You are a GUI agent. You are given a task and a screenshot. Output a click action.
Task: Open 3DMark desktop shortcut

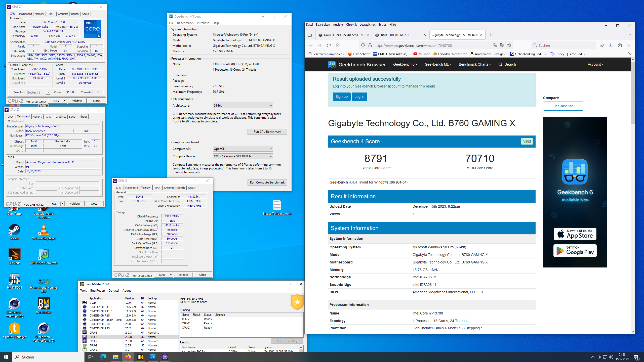coord(14,256)
